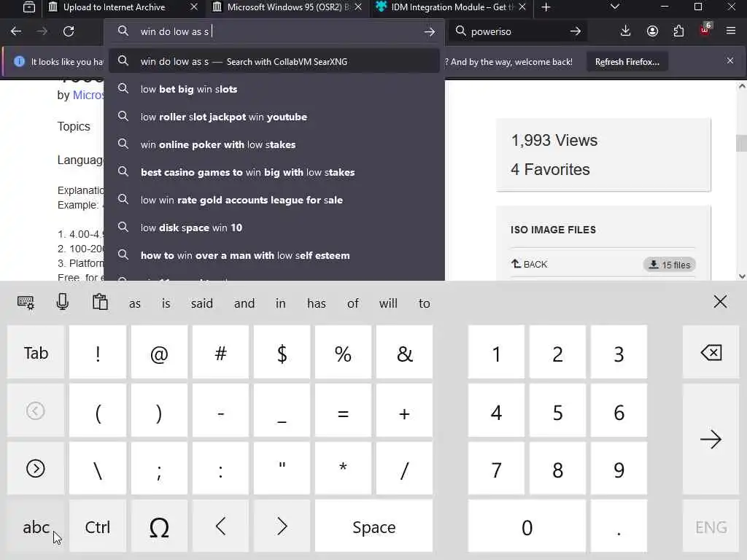Viewport: 747px width, 560px height.
Task: Click the Microsoft author link
Action: tap(88, 96)
